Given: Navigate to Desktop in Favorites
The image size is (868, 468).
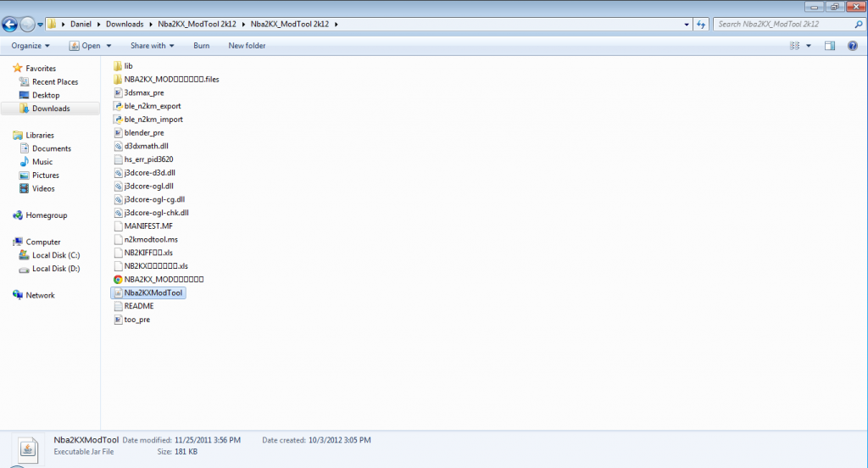Looking at the screenshot, I should 46,95.
